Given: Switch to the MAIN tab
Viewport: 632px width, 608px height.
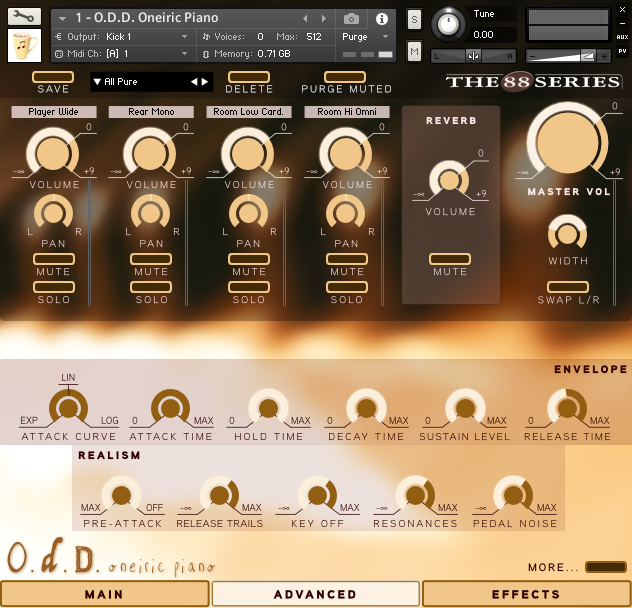Looking at the screenshot, I should (105, 594).
